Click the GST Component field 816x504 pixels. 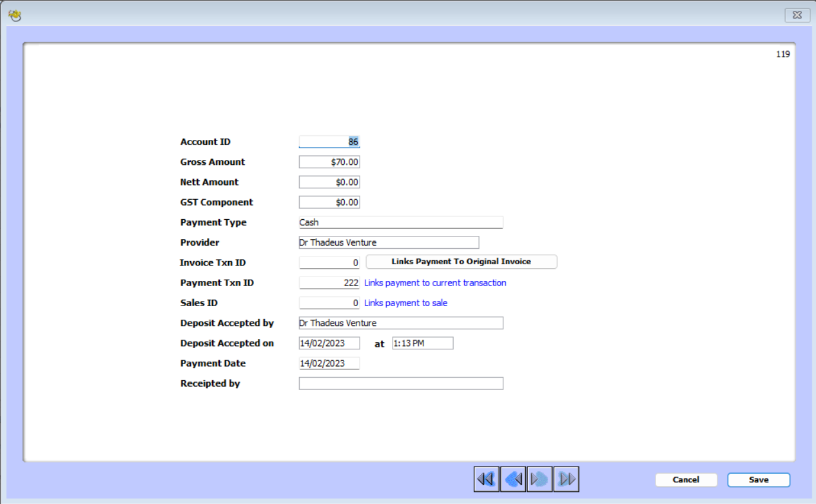(x=329, y=202)
